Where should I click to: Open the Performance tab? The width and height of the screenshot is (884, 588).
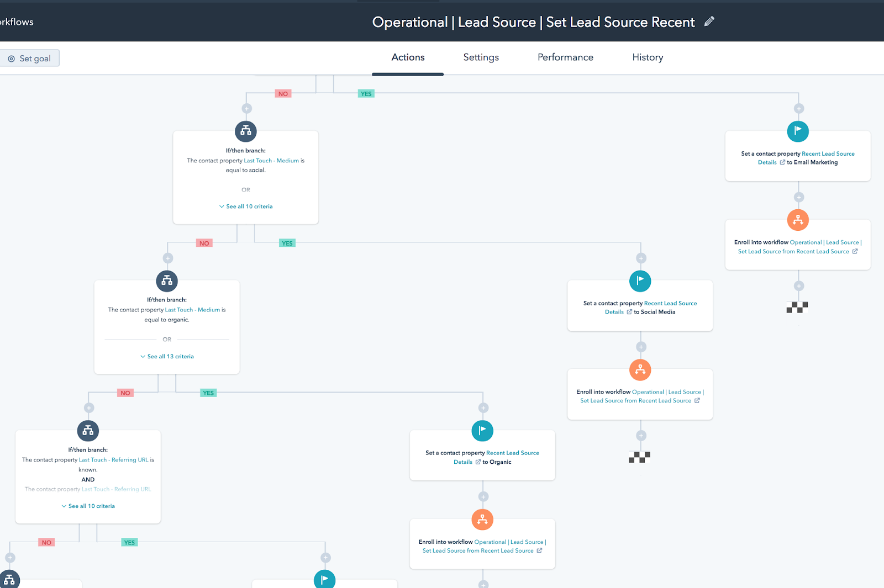565,57
